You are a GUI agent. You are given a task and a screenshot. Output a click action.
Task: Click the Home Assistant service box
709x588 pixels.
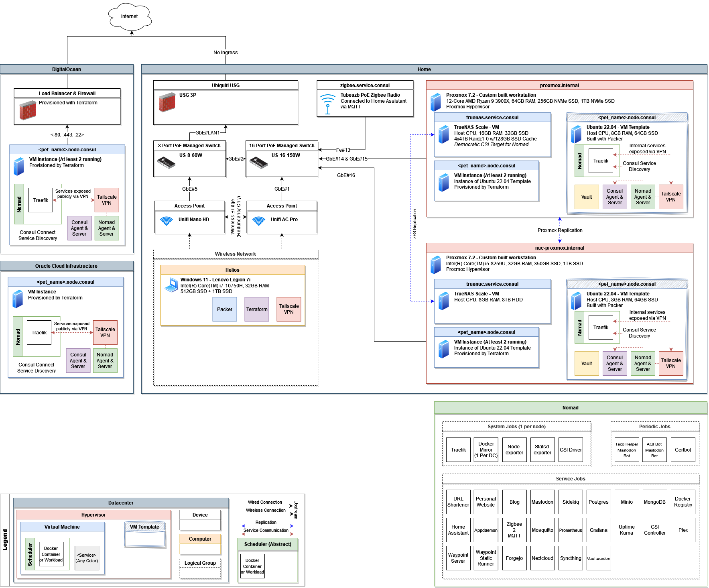coord(458,530)
